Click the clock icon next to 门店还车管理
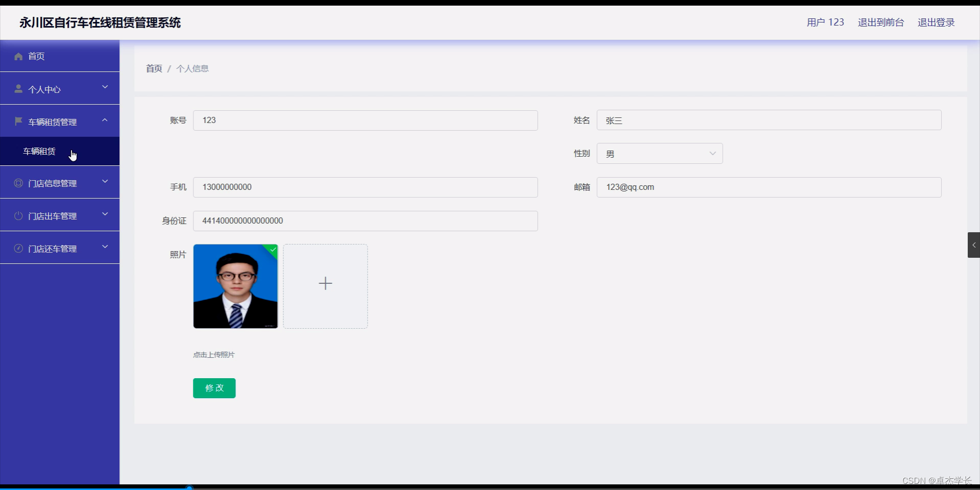This screenshot has width=980, height=490. click(18, 249)
